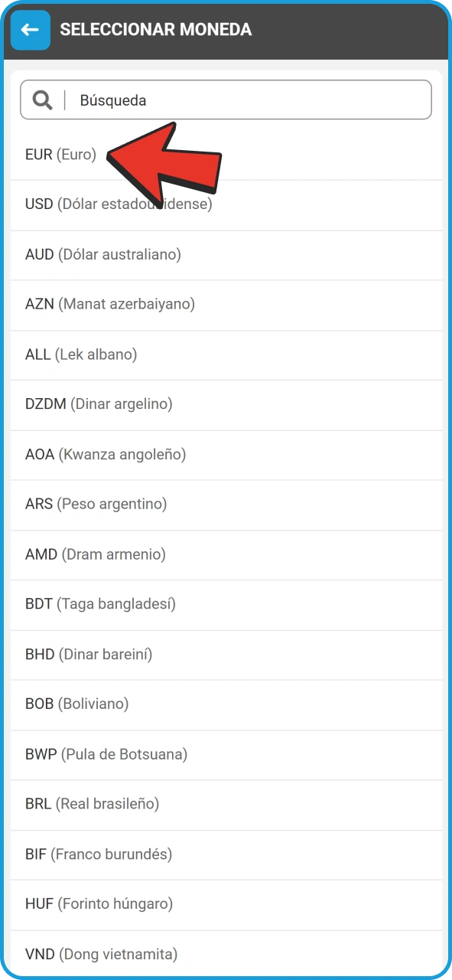Select BHD (Dinar bareiní)
The width and height of the screenshot is (452, 980).
[226, 655]
